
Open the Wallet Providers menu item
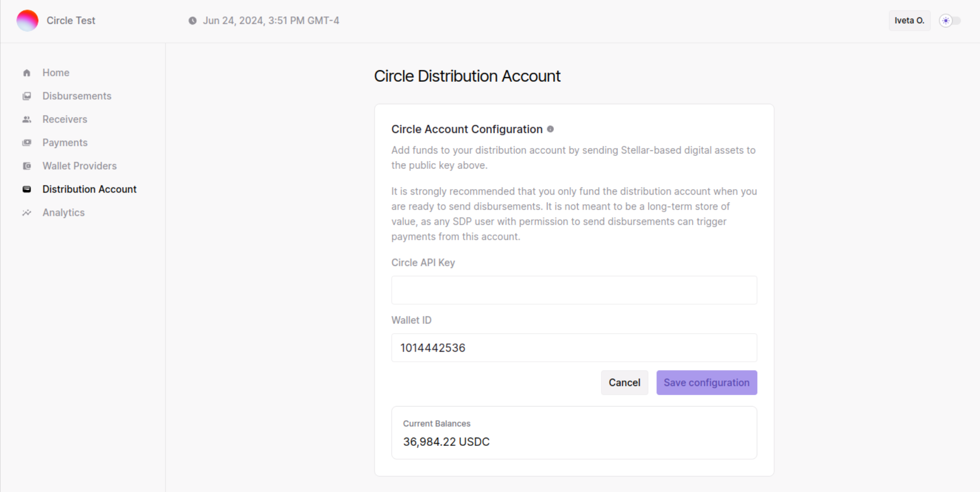click(x=79, y=166)
